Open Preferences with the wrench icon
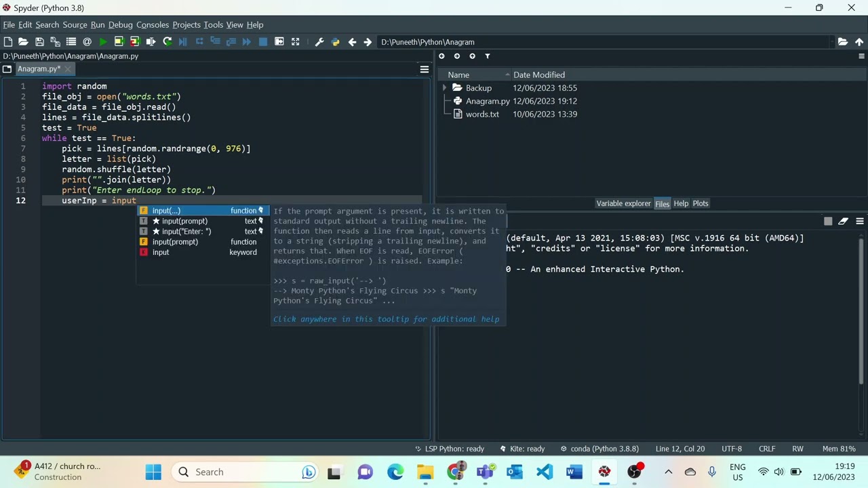Screen dimensions: 868x488 coord(319,42)
